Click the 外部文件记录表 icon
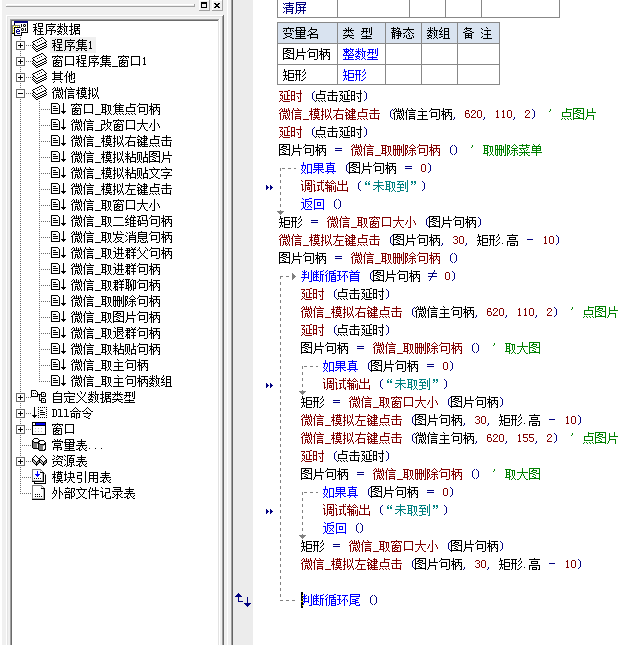Image resolution: width=643 pixels, height=645 pixels. [39, 493]
